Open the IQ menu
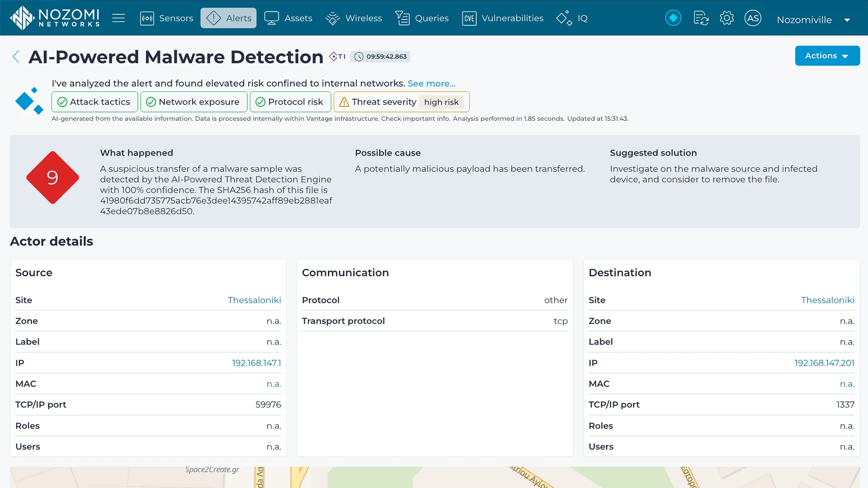 click(x=572, y=18)
